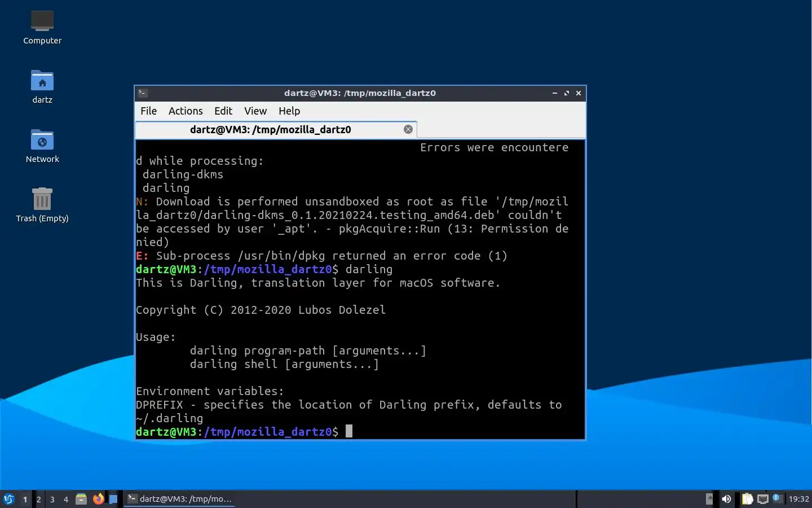
Task: Click 'This is Darling, translation layer' line
Action: point(318,283)
